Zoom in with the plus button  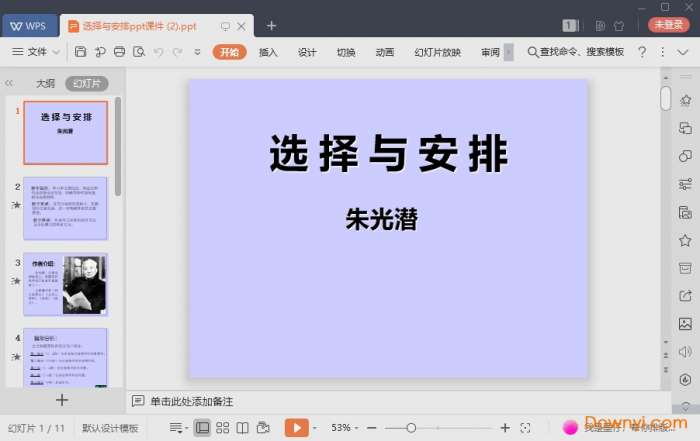[505, 428]
